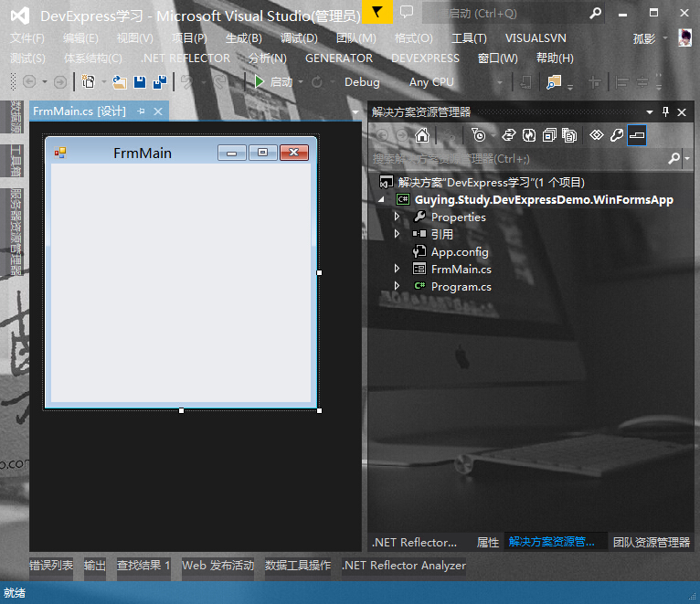Toggle auto-hide pin of Solution Explorer
This screenshot has width=700, height=604.
point(665,111)
